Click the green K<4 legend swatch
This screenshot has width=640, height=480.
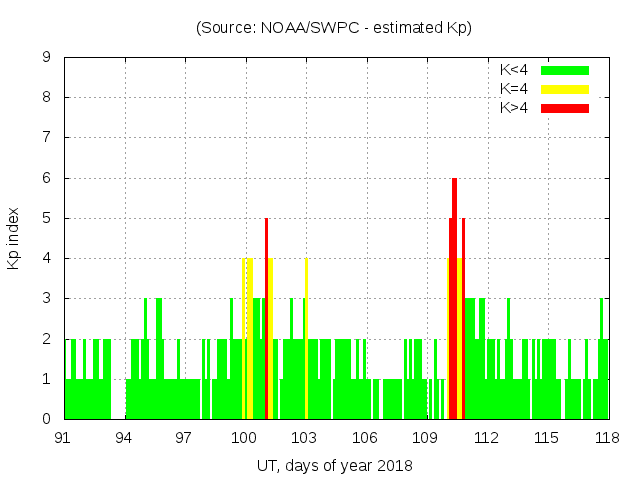pyautogui.click(x=565, y=70)
